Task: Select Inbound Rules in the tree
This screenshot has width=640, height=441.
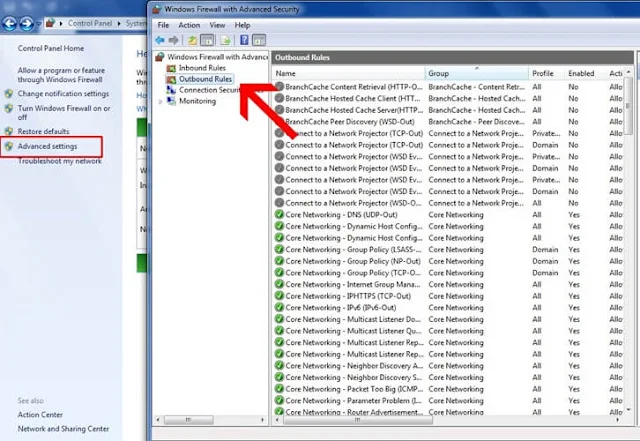Action: [x=202, y=68]
